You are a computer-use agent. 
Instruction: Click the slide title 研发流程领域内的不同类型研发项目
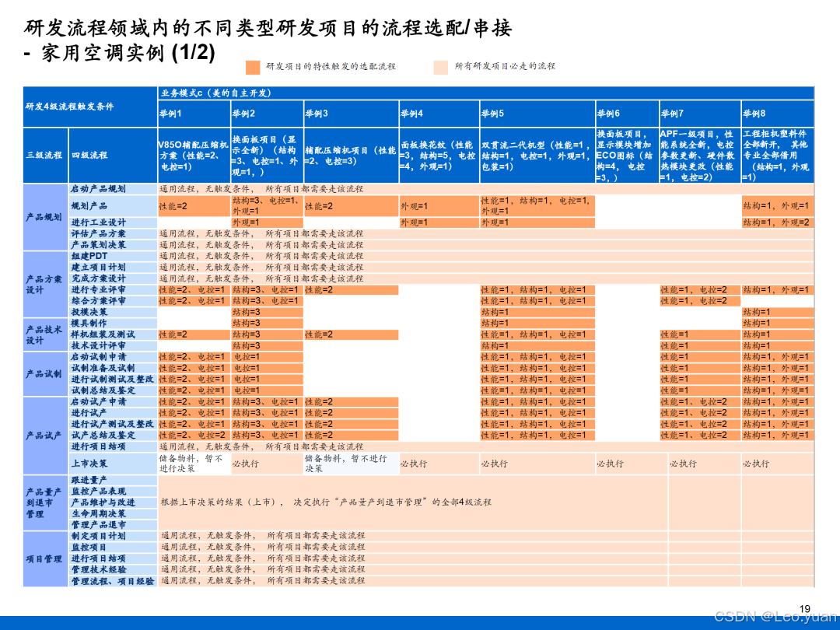268,28
